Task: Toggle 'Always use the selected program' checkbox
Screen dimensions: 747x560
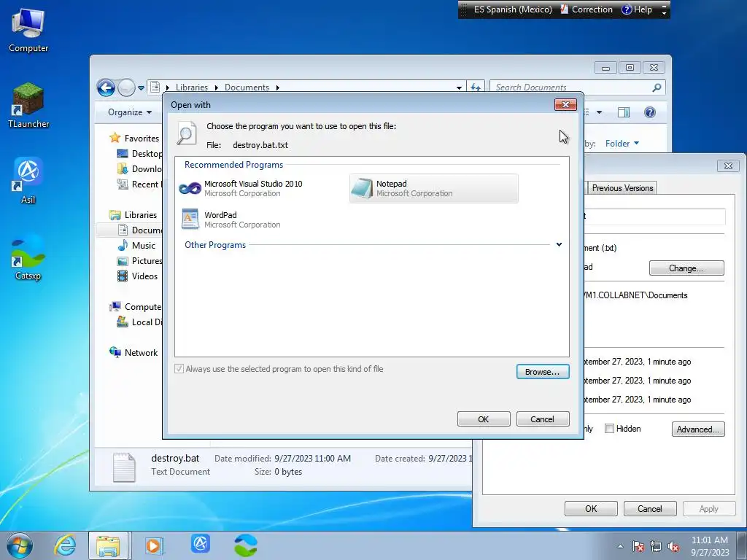Action: [179, 368]
